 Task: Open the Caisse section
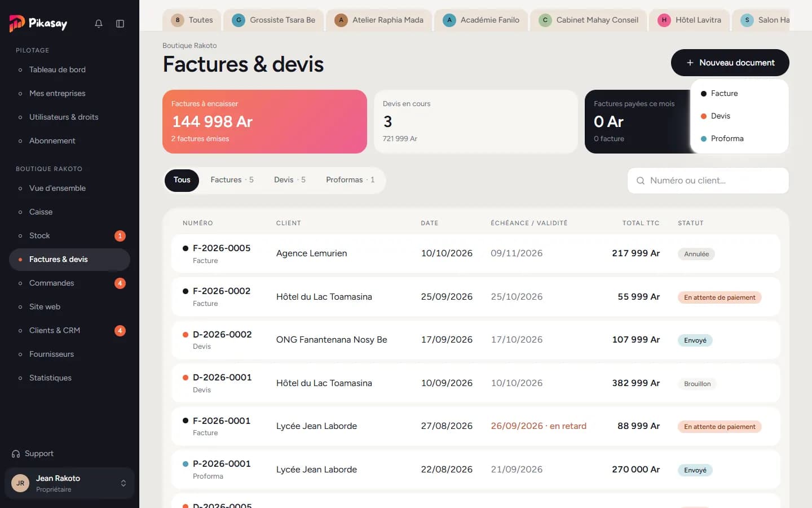69,212
